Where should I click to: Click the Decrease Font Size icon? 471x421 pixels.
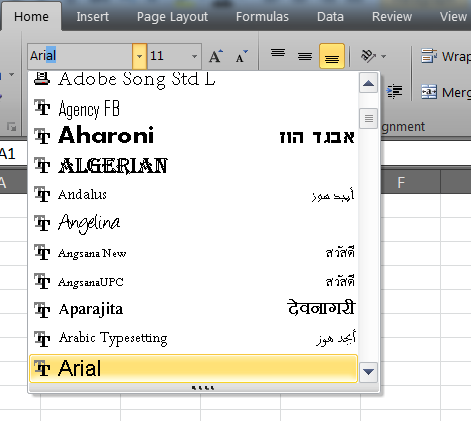(242, 56)
